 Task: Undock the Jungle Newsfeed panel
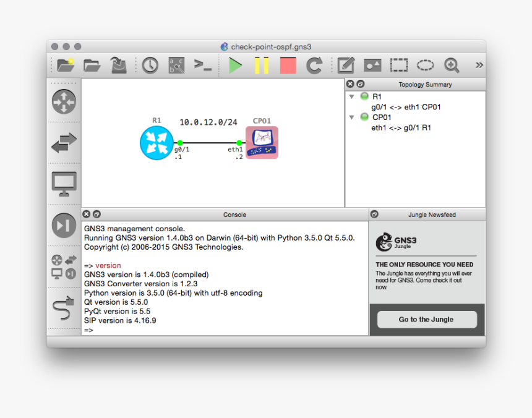(374, 214)
